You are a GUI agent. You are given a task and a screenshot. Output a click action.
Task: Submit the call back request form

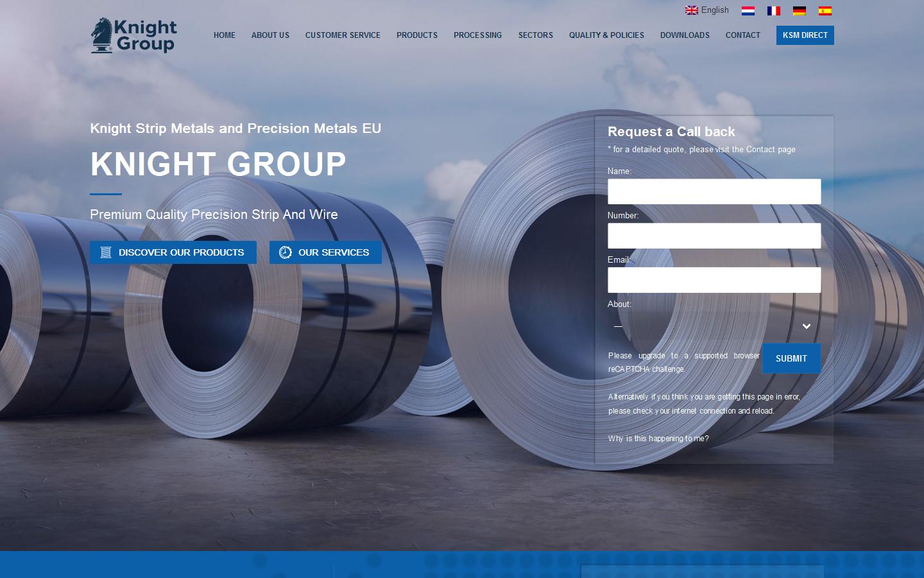791,358
